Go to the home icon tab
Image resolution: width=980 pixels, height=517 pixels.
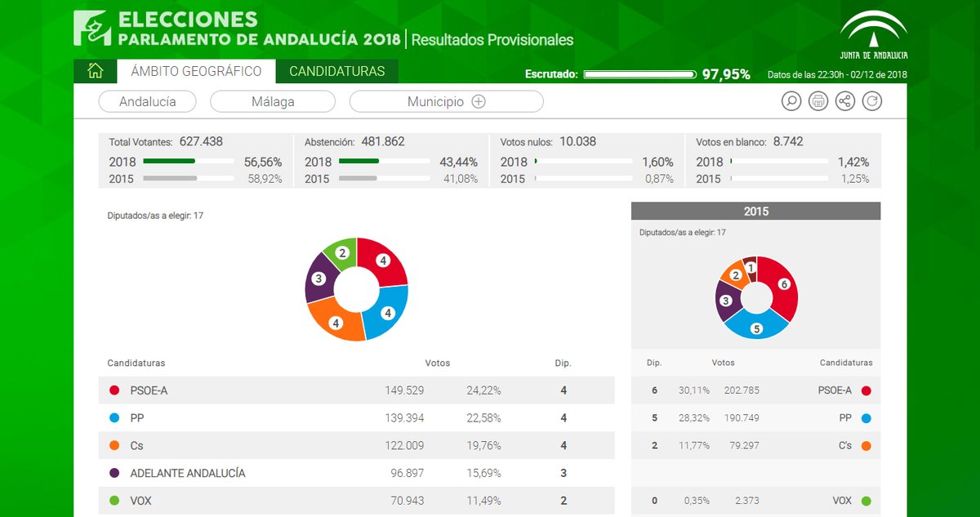(95, 71)
